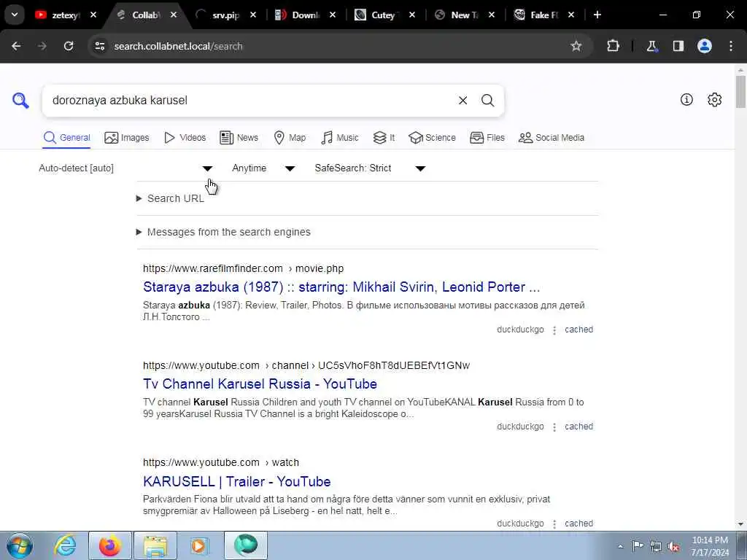Click the rarefilmfinder.com result URL
This screenshot has width=747, height=560.
pos(243,268)
